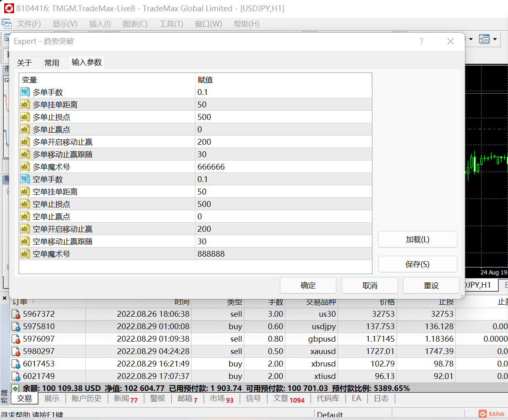Click the icon beside 空单开启移动止赢

point(25,229)
